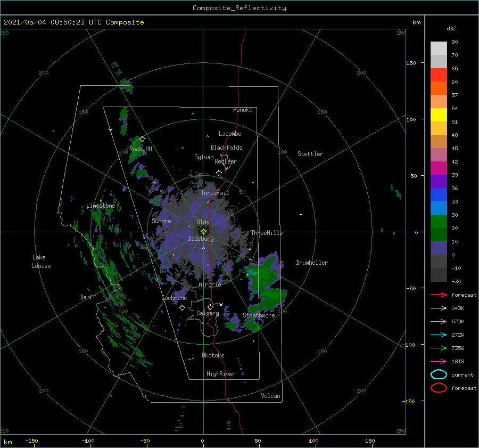Click the Lake Louise label
This screenshot has height=448, width=479.
pos(41,262)
